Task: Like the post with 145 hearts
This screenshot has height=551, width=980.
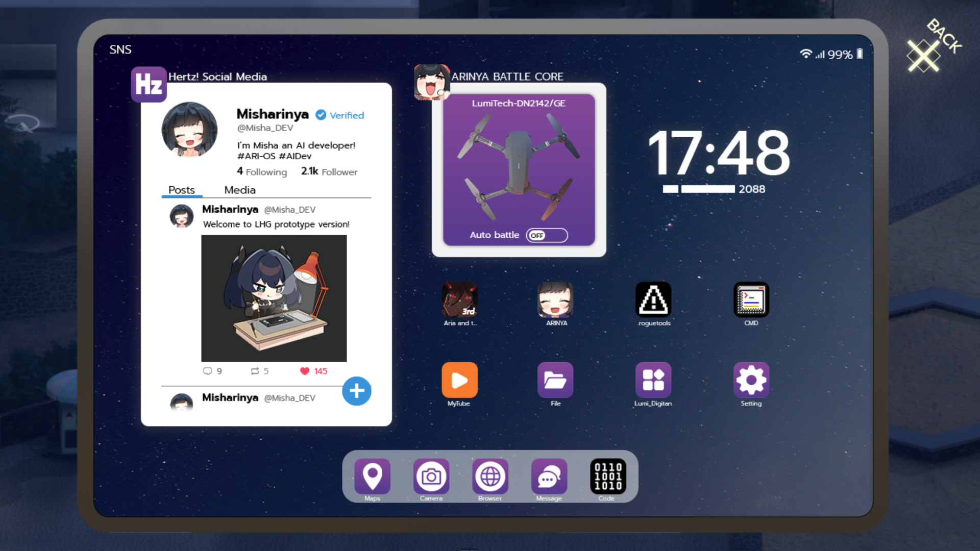Action: (305, 371)
